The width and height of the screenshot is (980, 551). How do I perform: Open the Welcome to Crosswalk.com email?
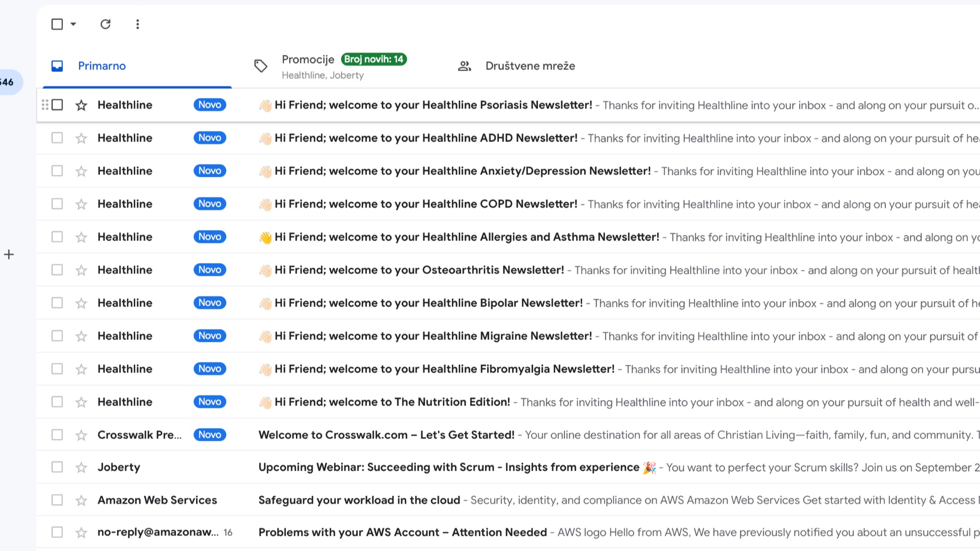click(x=508, y=434)
